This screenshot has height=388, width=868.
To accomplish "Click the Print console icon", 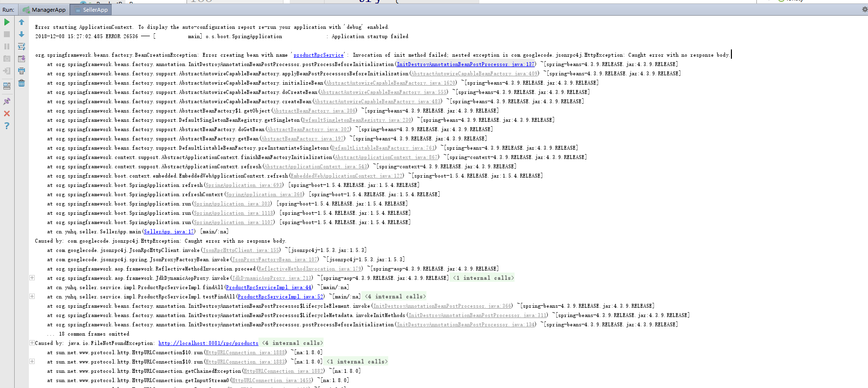I will (x=22, y=71).
